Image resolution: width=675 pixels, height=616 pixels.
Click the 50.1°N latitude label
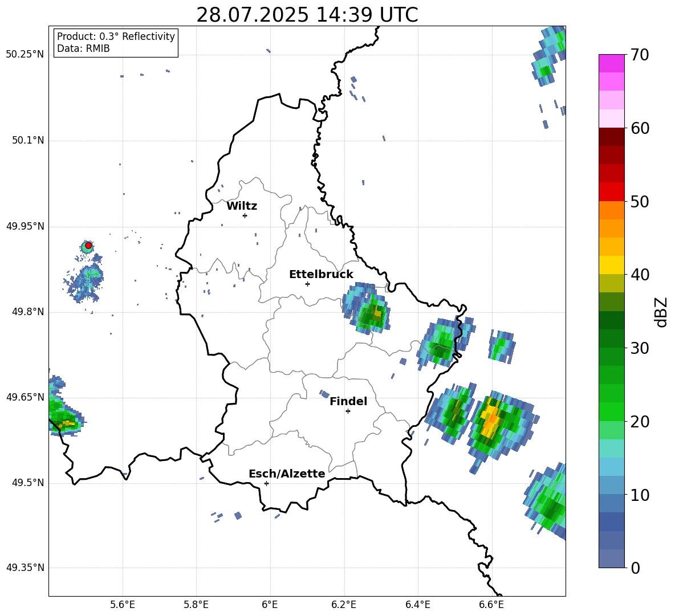click(x=27, y=140)
